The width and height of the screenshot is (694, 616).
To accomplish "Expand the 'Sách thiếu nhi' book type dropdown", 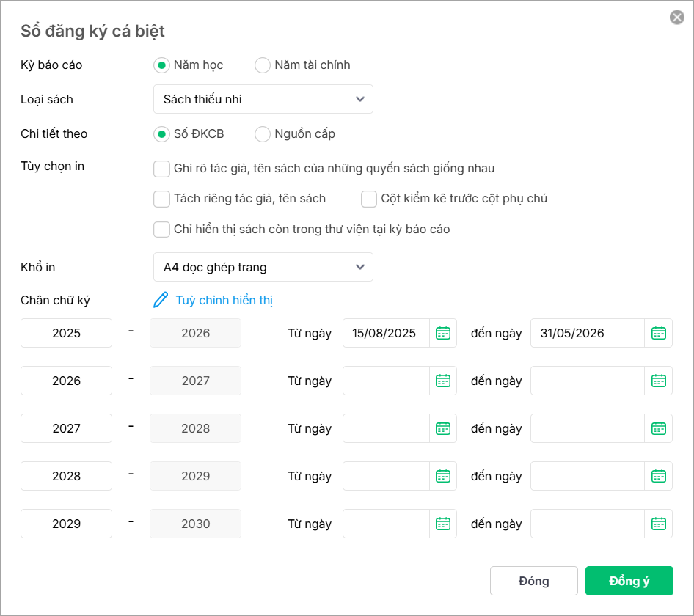I will 263,99.
